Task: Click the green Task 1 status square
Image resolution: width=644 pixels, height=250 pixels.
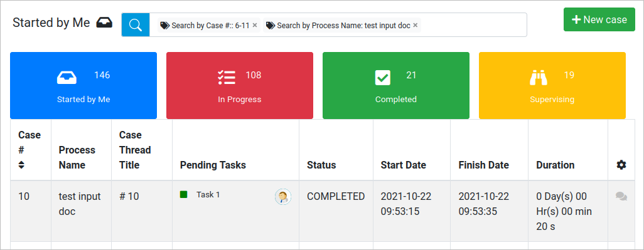Action: pyautogui.click(x=183, y=194)
